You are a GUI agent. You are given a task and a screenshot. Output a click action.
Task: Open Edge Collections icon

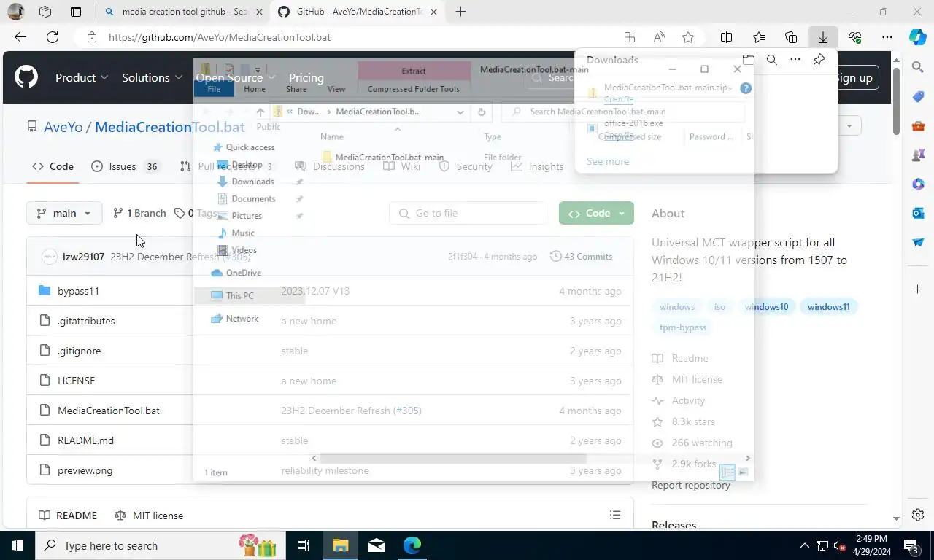click(x=791, y=37)
